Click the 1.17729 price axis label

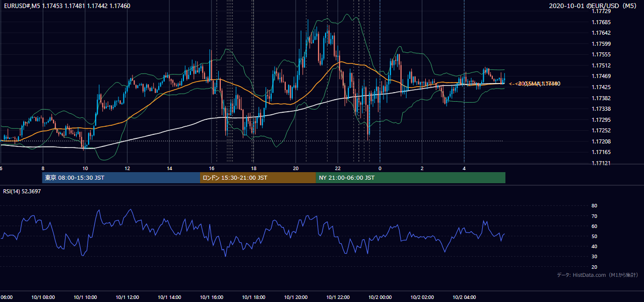coord(602,12)
